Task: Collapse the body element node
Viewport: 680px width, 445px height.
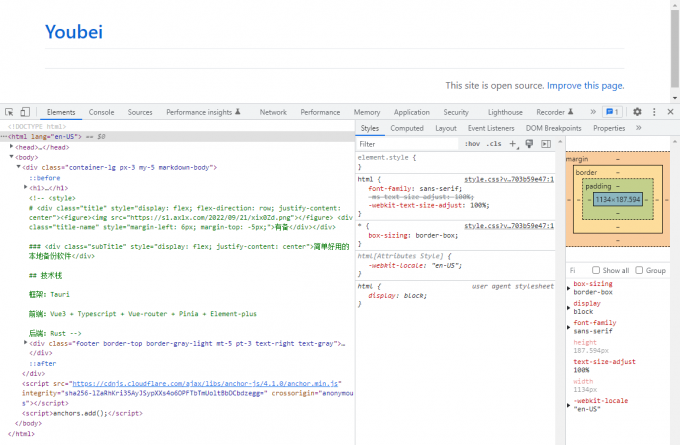Action: 12,157
